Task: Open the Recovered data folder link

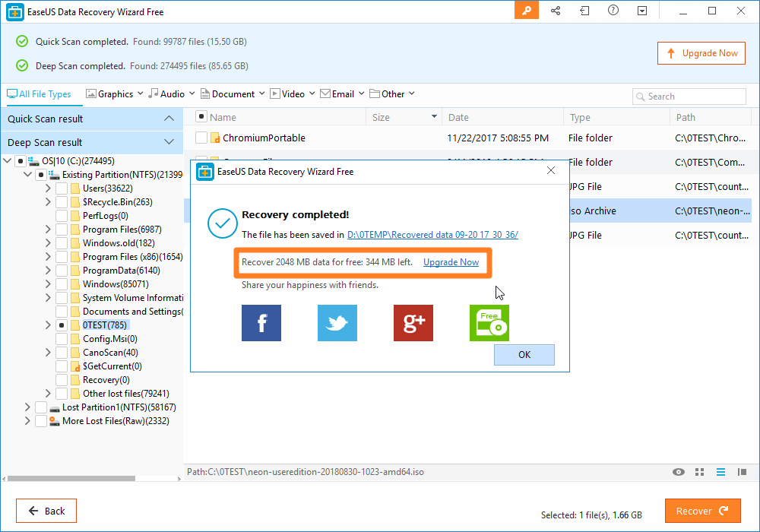Action: click(432, 235)
